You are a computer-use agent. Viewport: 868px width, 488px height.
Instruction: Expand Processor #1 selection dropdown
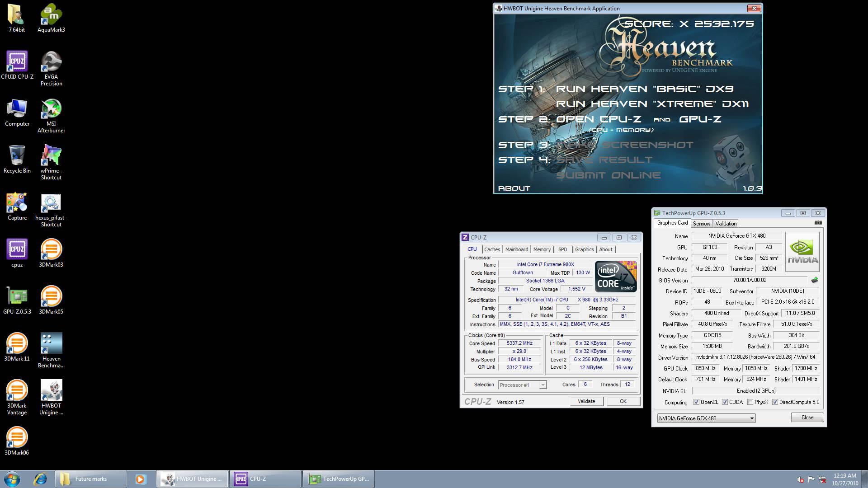pyautogui.click(x=523, y=385)
